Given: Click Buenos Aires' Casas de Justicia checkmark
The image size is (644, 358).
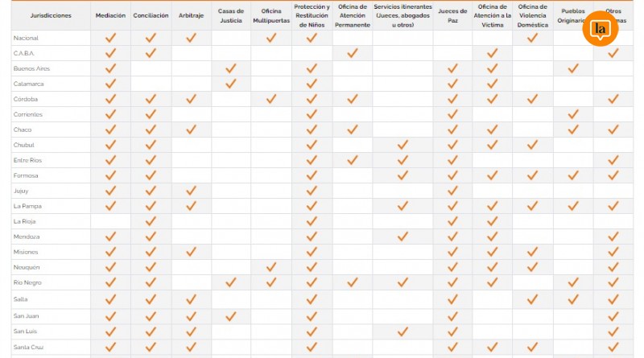Looking at the screenshot, I should (x=231, y=68).
